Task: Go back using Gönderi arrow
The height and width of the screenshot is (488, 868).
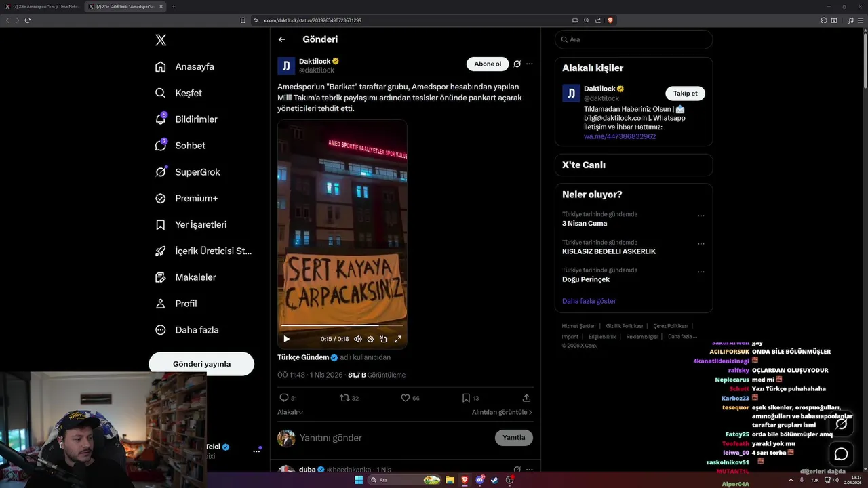Action: pyautogui.click(x=282, y=39)
